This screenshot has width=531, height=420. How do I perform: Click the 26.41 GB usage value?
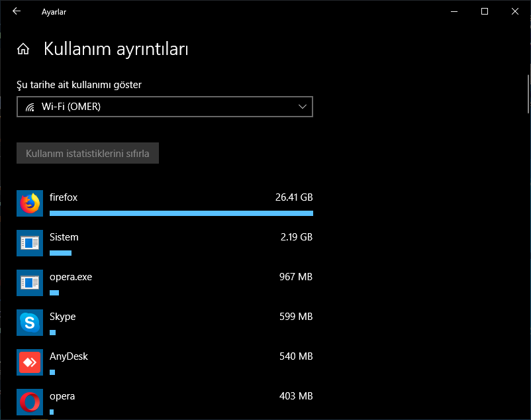coord(294,197)
